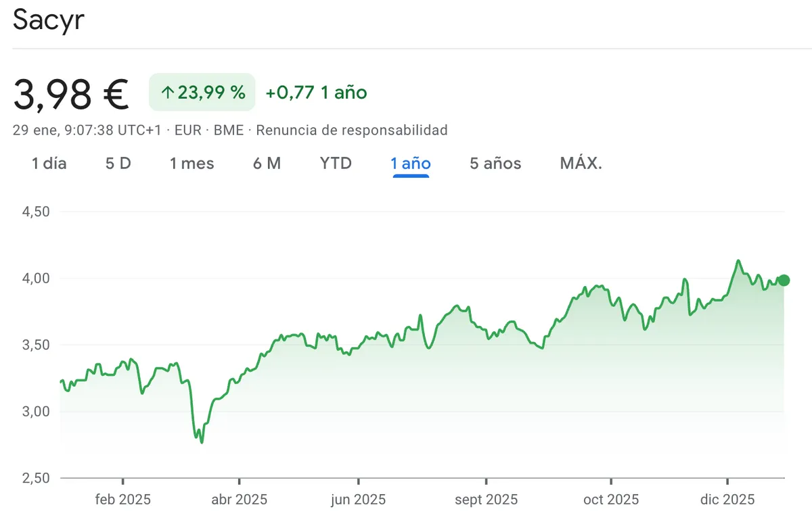Click the green endpoint dot on chart
The width and height of the screenshot is (812, 528).
coord(784,281)
